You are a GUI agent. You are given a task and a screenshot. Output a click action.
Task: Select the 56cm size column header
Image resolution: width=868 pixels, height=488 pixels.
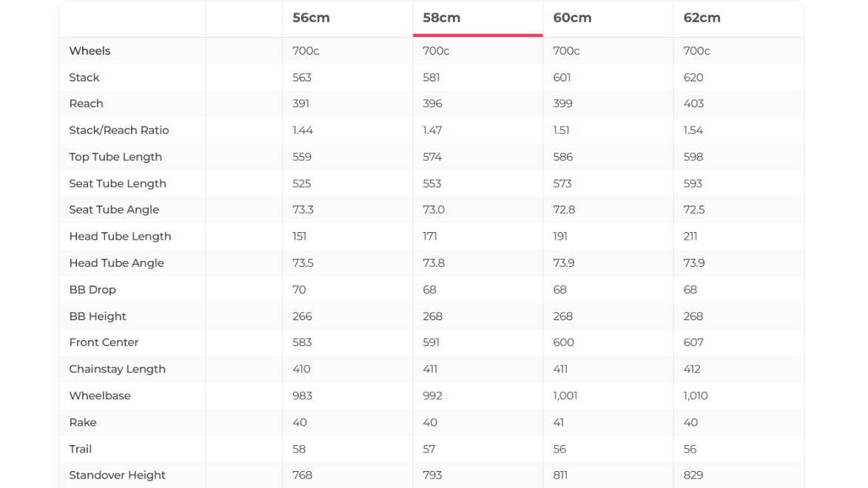311,18
